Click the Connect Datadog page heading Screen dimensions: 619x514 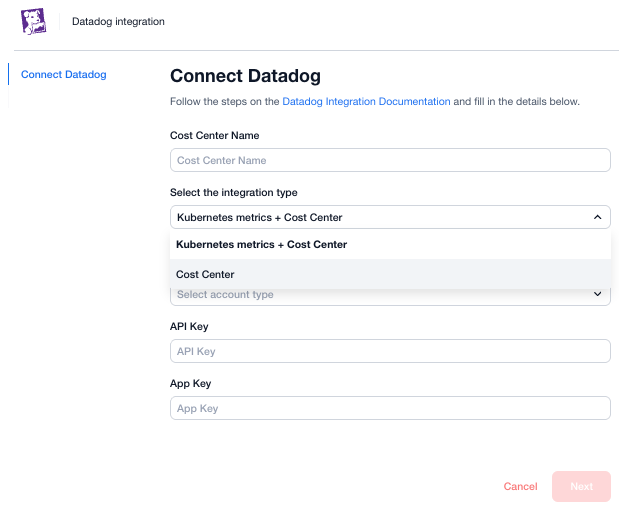pos(245,76)
